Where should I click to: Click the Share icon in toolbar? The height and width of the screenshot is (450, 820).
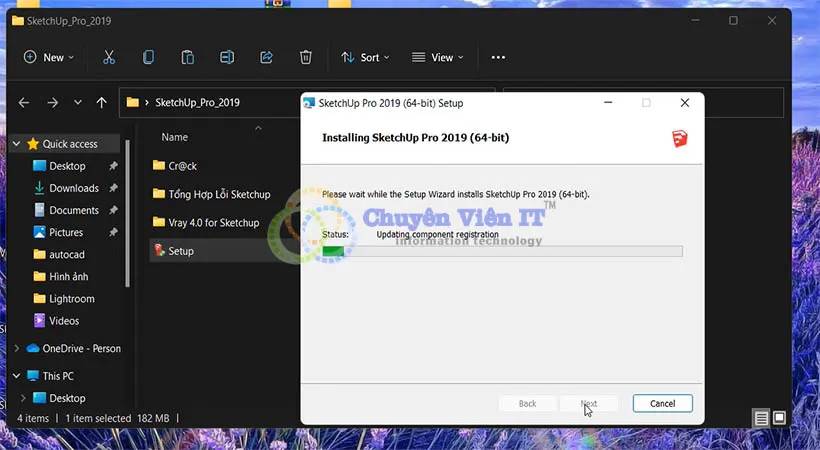(266, 58)
